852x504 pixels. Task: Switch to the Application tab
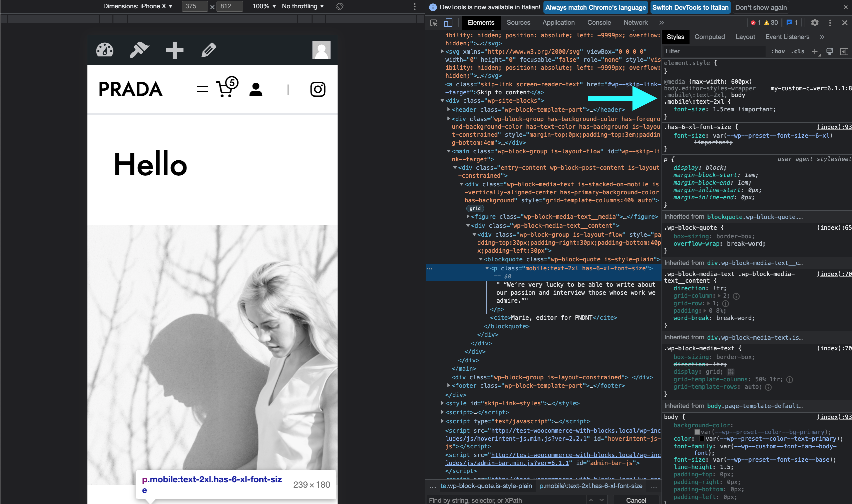(x=558, y=23)
